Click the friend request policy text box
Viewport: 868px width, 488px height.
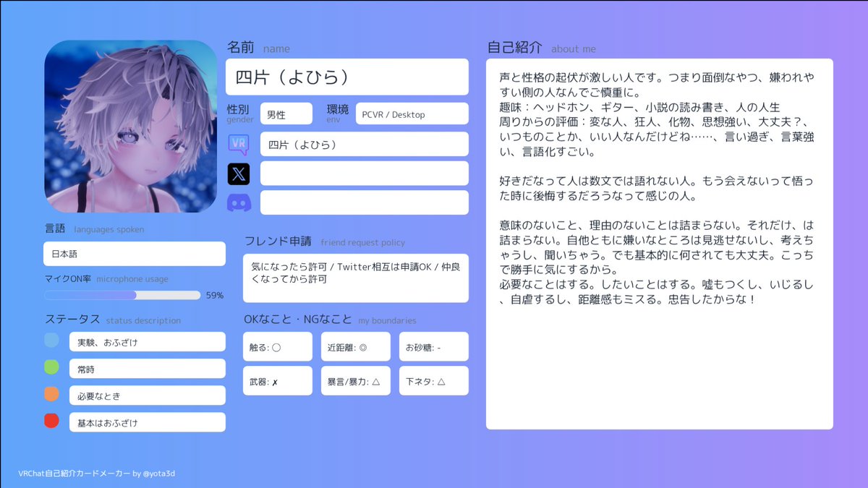[x=355, y=278]
